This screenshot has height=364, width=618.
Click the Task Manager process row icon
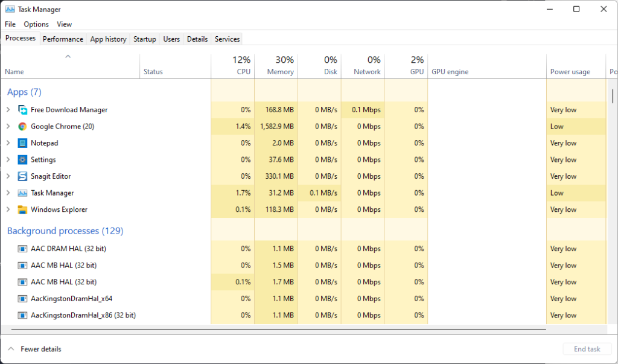22,193
